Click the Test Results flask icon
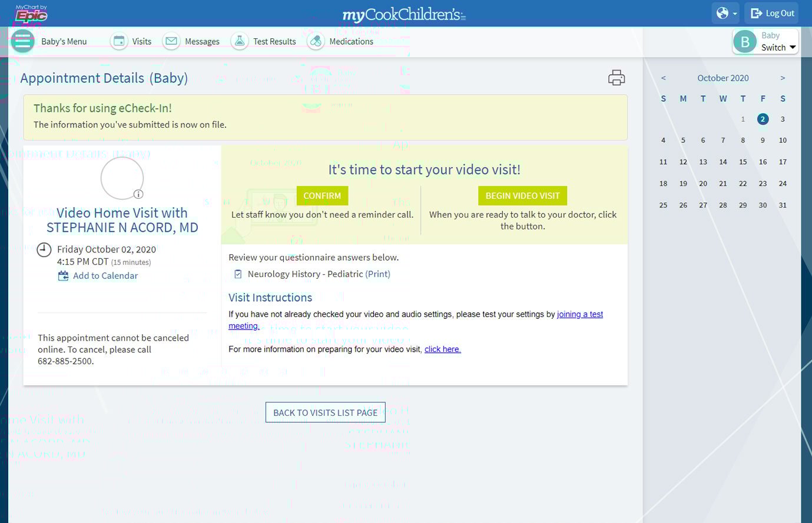812x523 pixels. (x=240, y=41)
